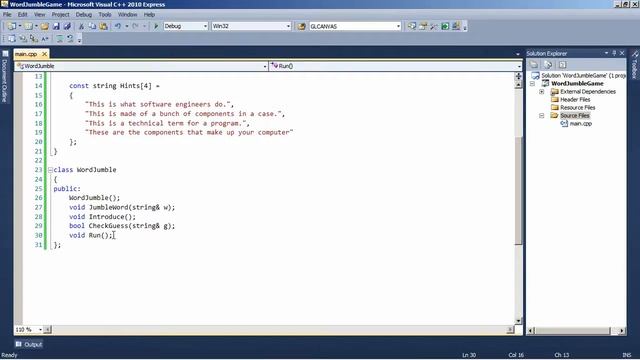Select the Resource Files folder
The height and width of the screenshot is (360, 640).
pyautogui.click(x=577, y=108)
